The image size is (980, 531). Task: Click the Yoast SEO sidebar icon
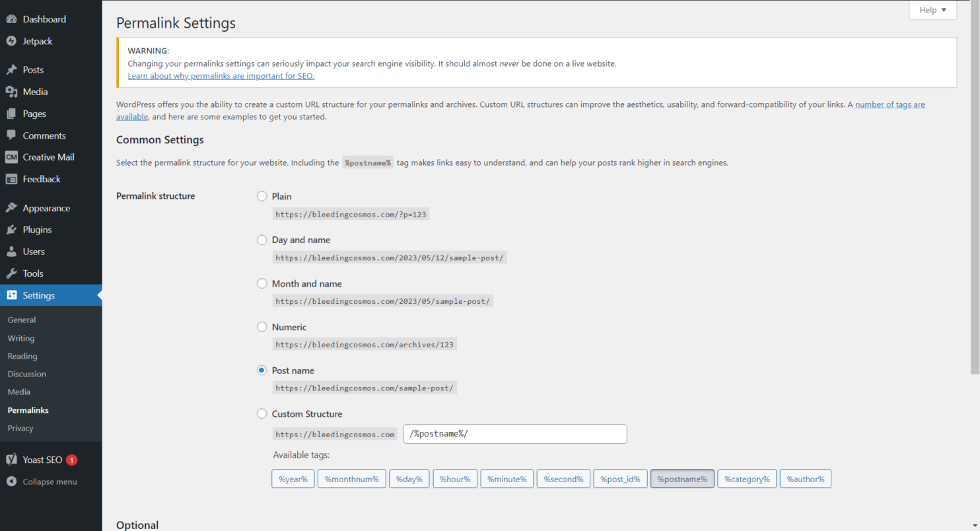11,460
